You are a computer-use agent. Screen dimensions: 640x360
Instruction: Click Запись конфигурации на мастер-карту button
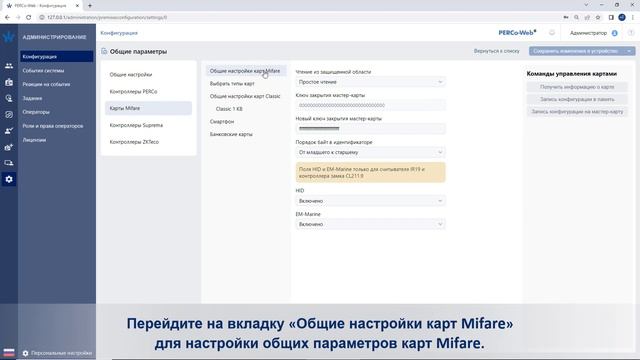[x=577, y=111]
